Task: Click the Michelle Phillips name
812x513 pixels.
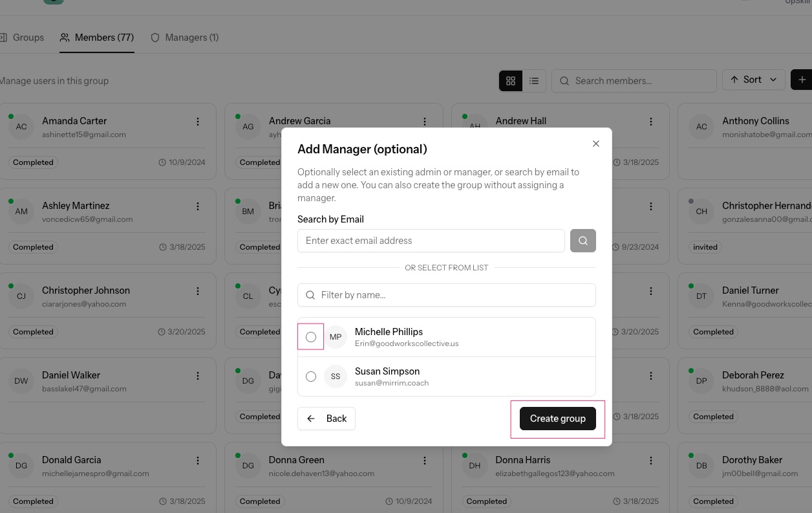Action: click(389, 332)
